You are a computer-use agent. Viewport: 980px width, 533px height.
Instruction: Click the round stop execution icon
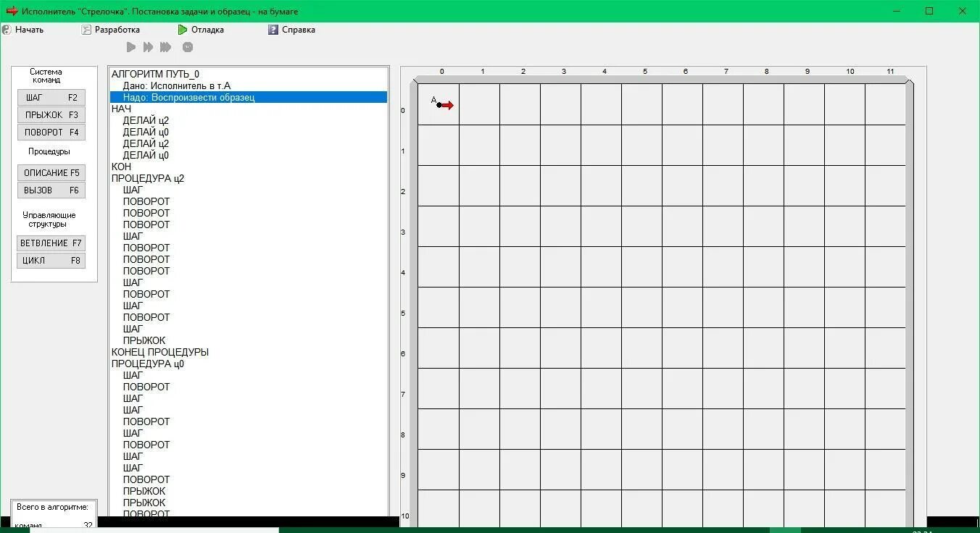click(x=188, y=47)
